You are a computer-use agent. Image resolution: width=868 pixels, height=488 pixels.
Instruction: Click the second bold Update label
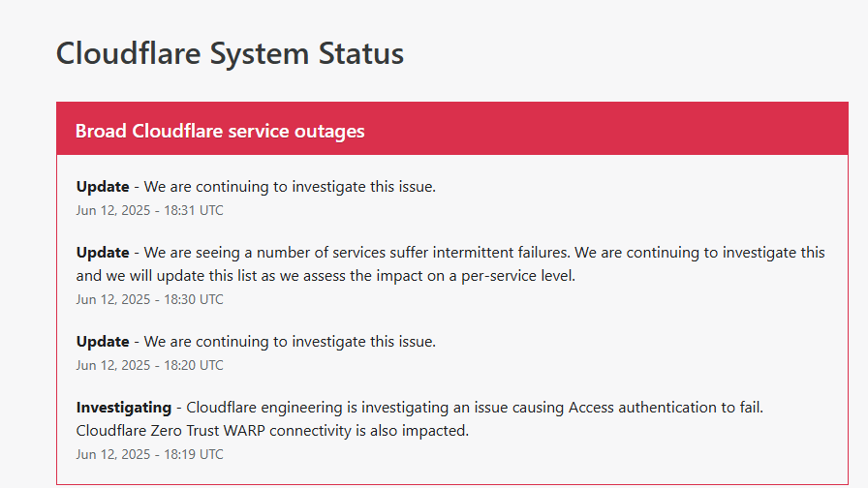[103, 253]
